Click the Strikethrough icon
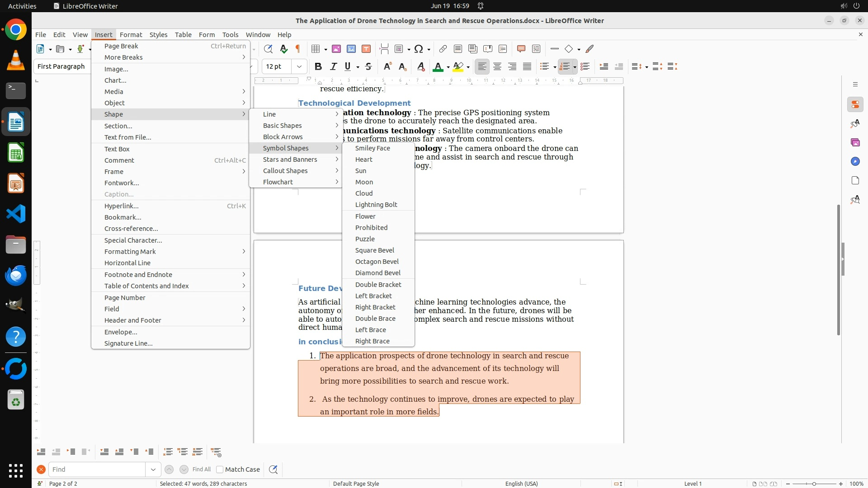Viewport: 868px width, 488px height. pyautogui.click(x=368, y=67)
